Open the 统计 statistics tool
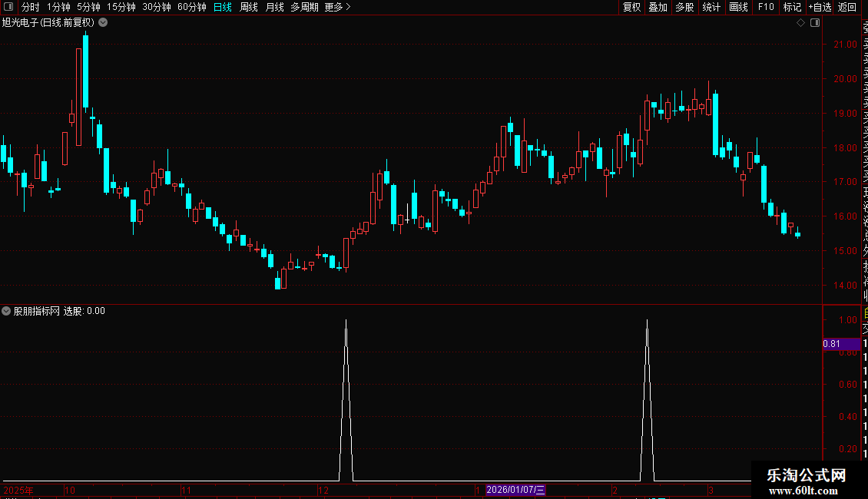The height and width of the screenshot is (499, 868). coord(711,7)
